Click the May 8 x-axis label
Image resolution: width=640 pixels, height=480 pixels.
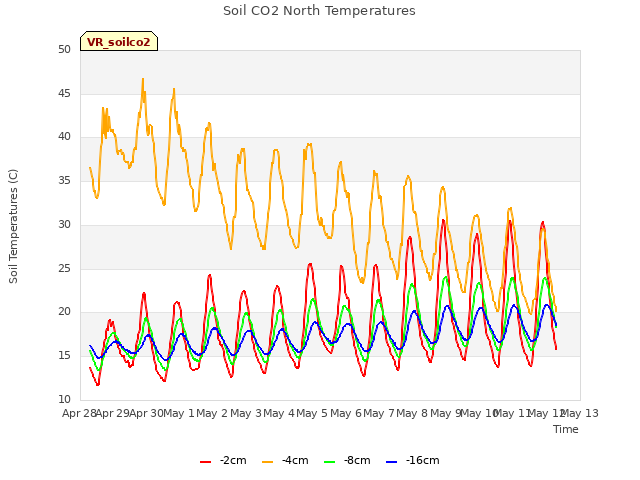coord(412,413)
